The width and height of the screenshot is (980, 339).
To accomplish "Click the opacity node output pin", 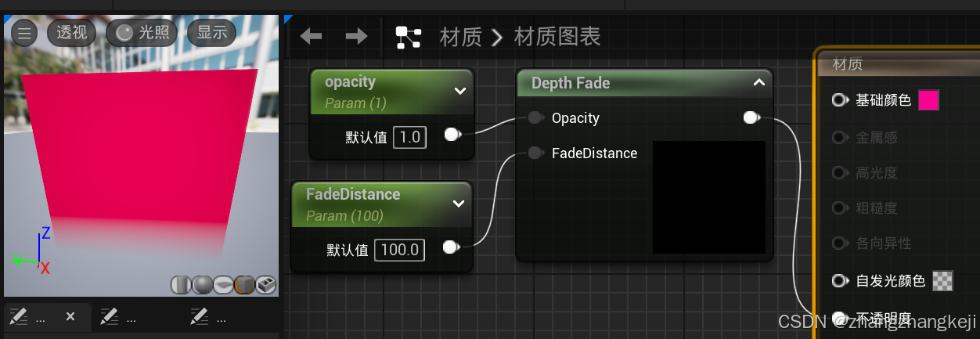I will pos(452,135).
